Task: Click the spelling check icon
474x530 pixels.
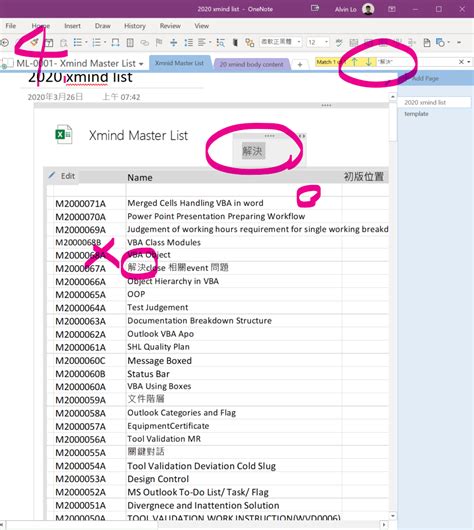Action: point(338,42)
